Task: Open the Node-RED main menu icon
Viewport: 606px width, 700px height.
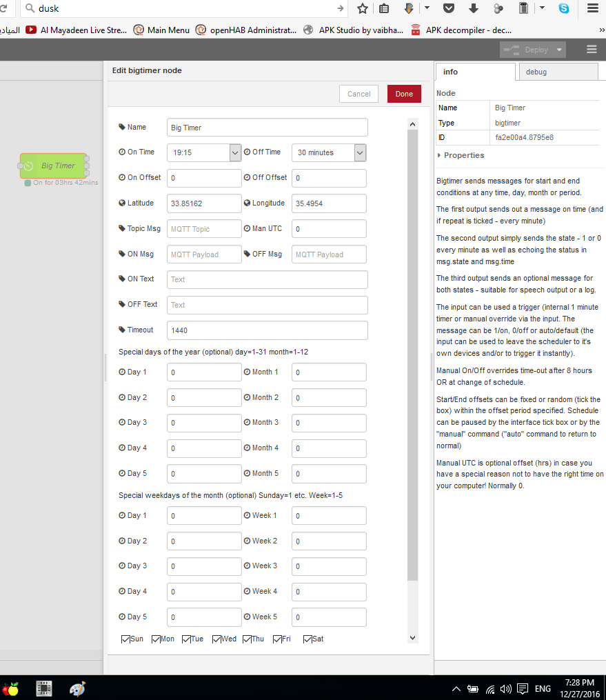Action: [592, 50]
